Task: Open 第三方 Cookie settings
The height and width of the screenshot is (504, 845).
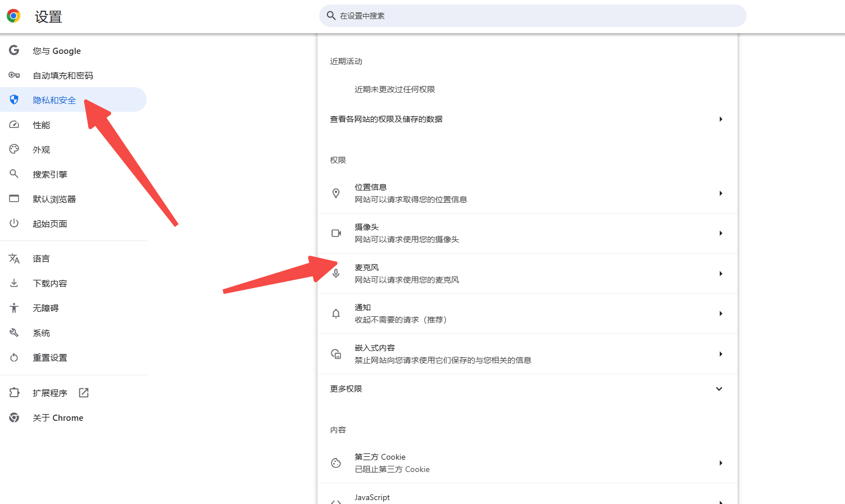Action: 527,463
